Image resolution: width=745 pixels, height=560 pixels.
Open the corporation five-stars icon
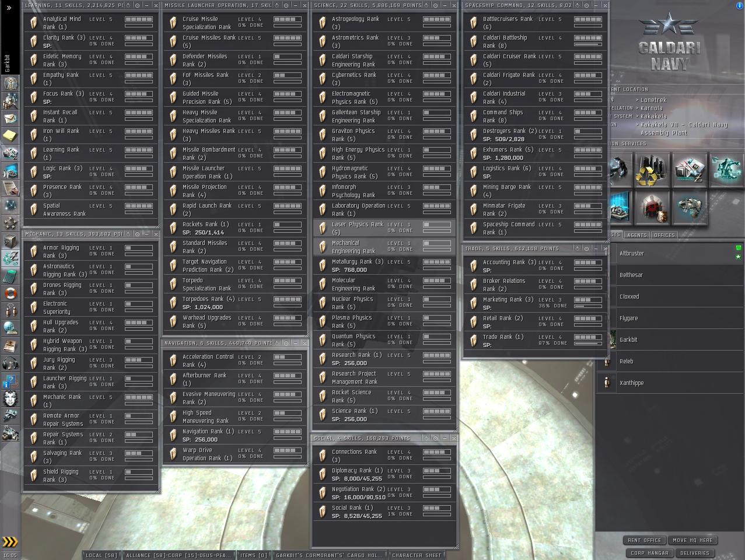(11, 223)
